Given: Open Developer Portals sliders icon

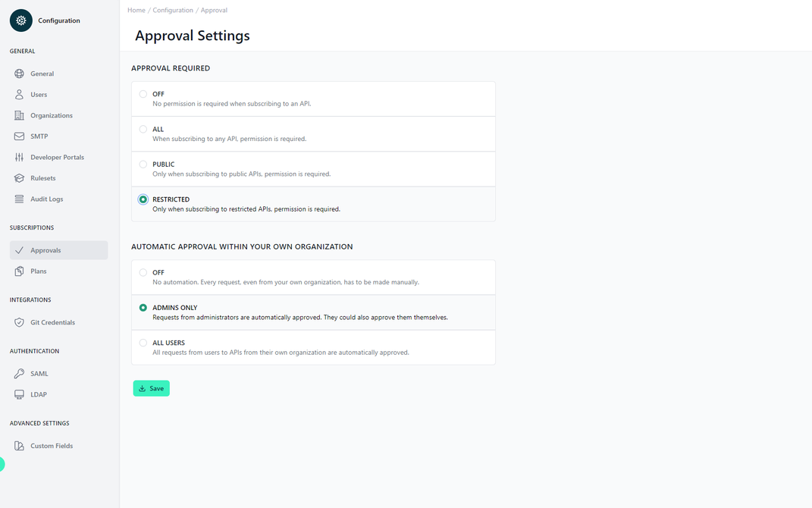Looking at the screenshot, I should (x=17, y=157).
